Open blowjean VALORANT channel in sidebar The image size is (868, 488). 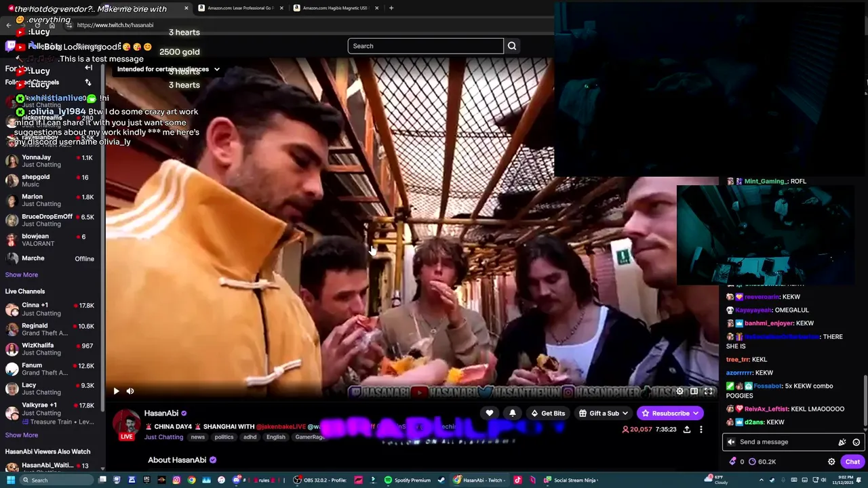[x=52, y=240]
